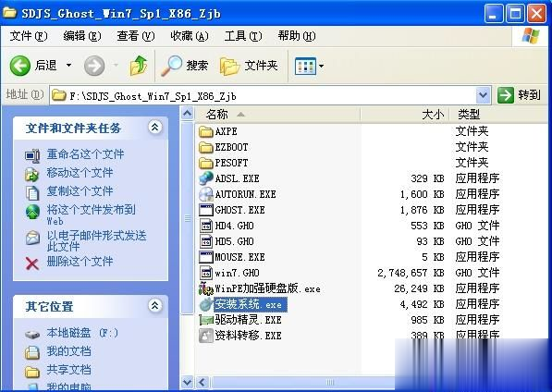552x392 pixels.
Task: Open the Help (帮助) menu
Action: (x=297, y=36)
